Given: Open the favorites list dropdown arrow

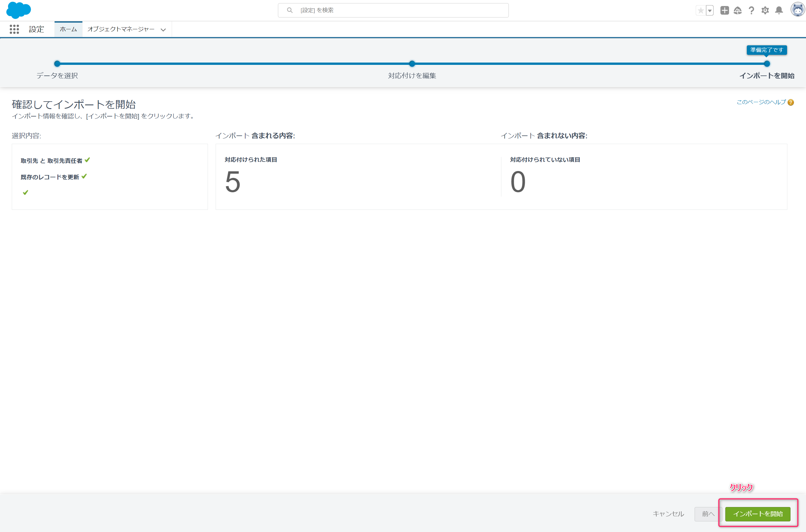Looking at the screenshot, I should (x=710, y=11).
